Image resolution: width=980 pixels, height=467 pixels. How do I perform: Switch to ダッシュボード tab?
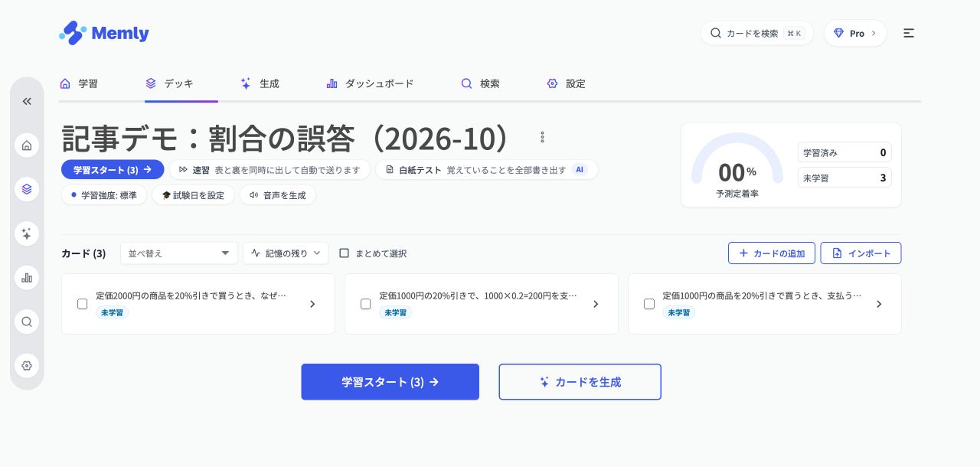click(370, 83)
